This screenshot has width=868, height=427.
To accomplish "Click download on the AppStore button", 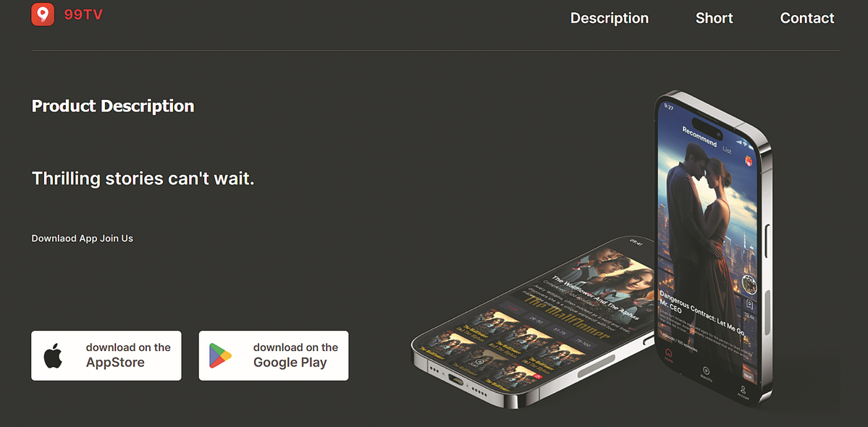I will pos(106,355).
